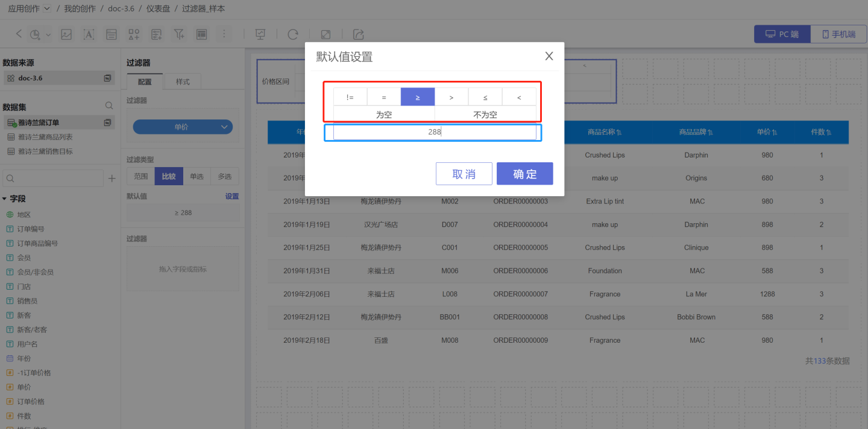This screenshot has width=868, height=429.
Task: Choose the 不为空 condition option
Action: tap(485, 114)
